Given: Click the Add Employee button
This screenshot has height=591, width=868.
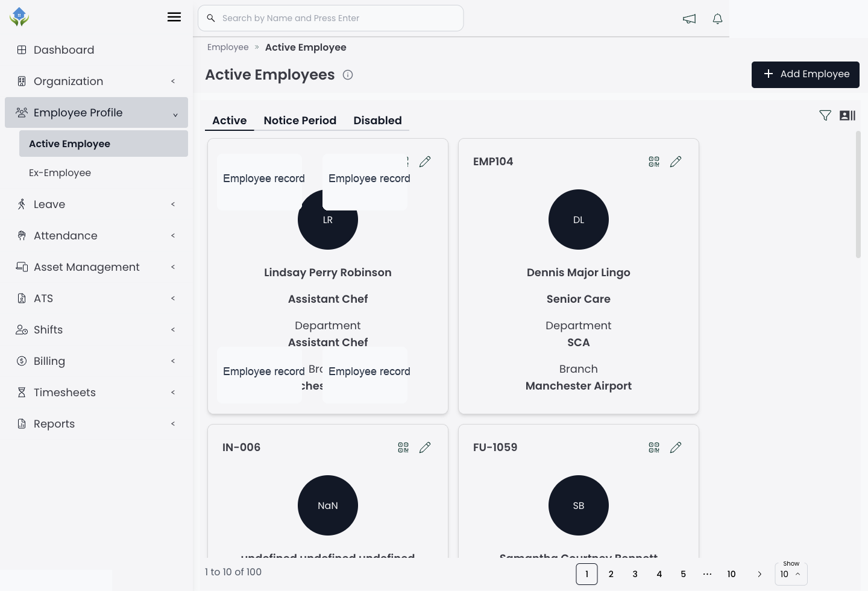Looking at the screenshot, I should pyautogui.click(x=805, y=75).
